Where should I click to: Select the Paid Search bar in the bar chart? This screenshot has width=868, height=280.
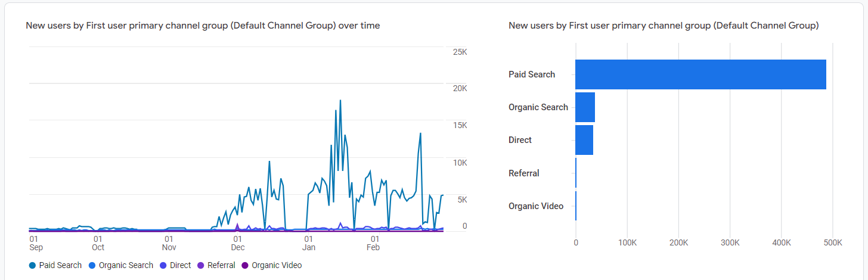(700, 74)
